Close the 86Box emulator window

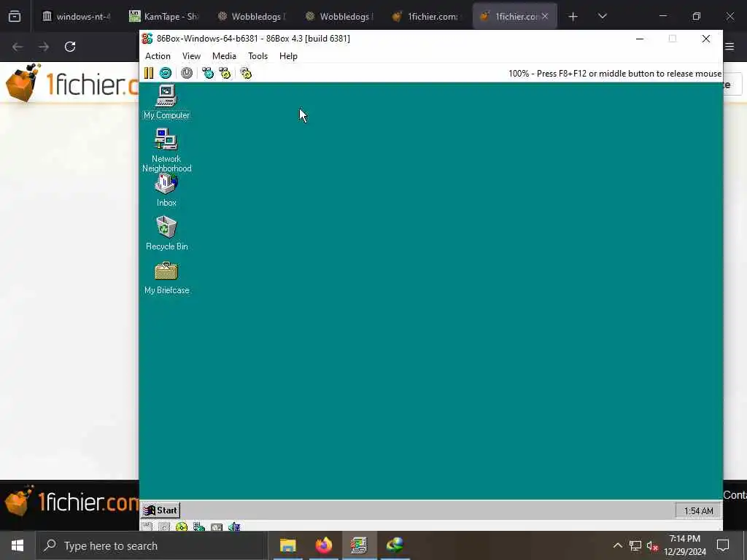(706, 39)
